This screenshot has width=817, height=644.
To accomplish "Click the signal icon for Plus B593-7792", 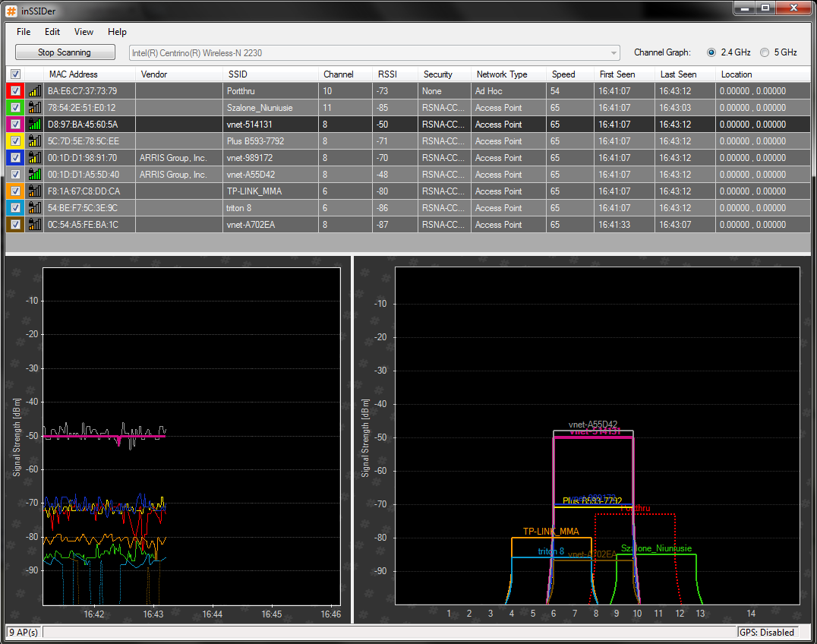I will 34,141.
